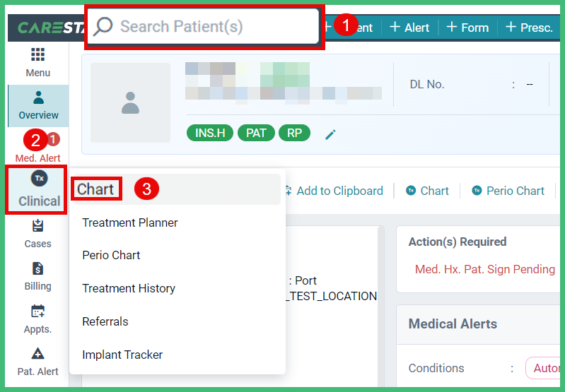This screenshot has height=392, width=565.
Task: Click the Clinical Tx icon
Action: 40,178
